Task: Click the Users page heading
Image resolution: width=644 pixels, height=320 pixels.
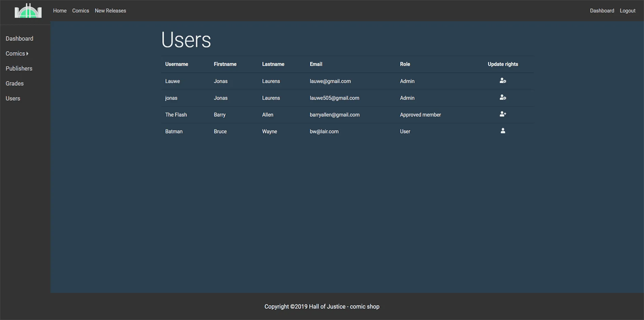Action: point(186,40)
